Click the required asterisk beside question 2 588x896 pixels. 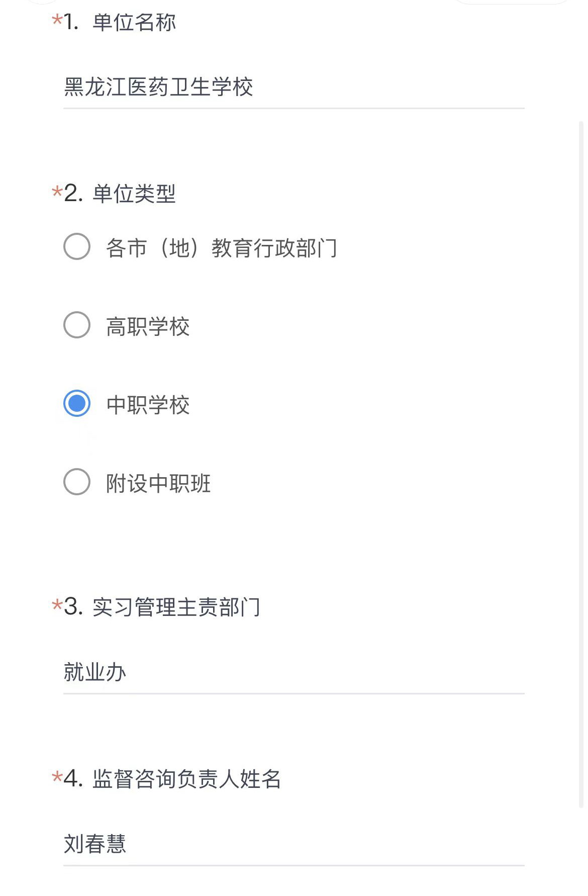(57, 192)
